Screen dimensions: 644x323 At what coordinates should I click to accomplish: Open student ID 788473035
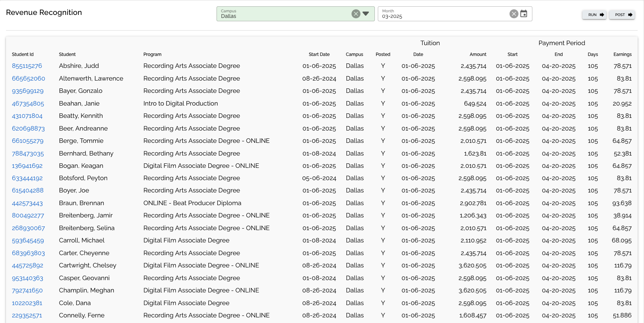[x=28, y=154]
